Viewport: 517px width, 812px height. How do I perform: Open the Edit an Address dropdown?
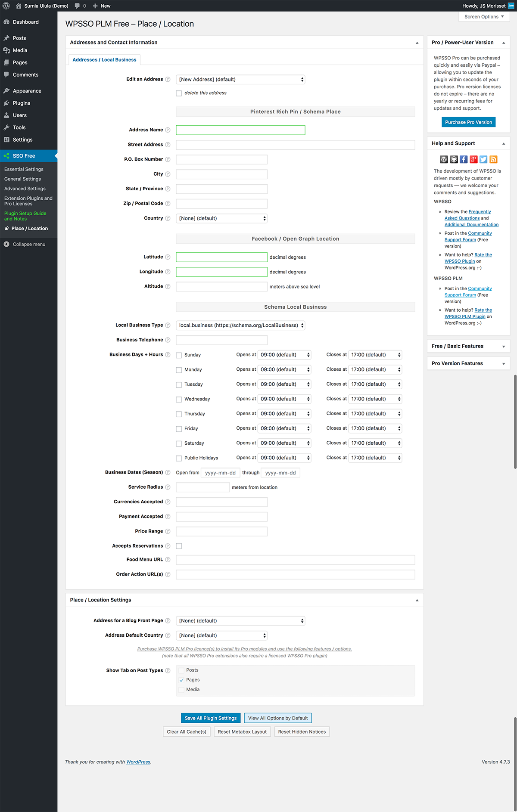tap(240, 80)
